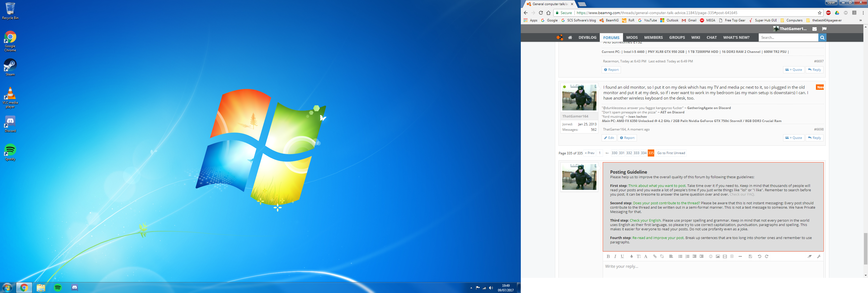Screen dimensions: 868x293
Task: Open the text alignment dropdown
Action: [x=671, y=256]
